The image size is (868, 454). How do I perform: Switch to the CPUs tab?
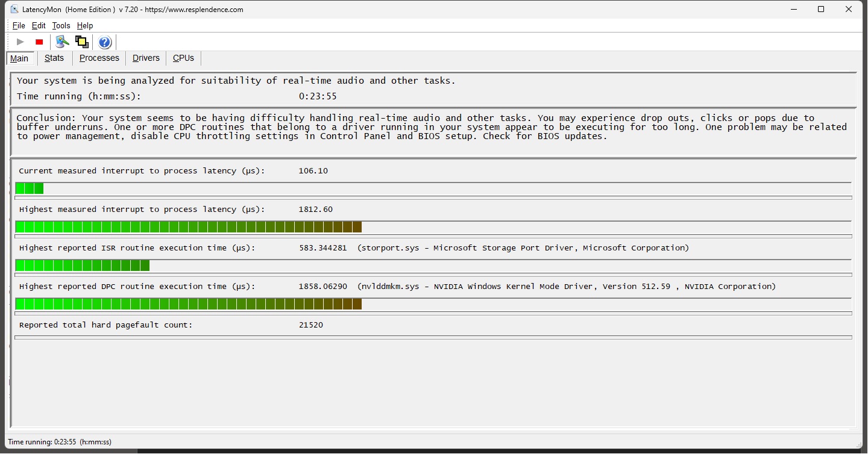pyautogui.click(x=183, y=58)
